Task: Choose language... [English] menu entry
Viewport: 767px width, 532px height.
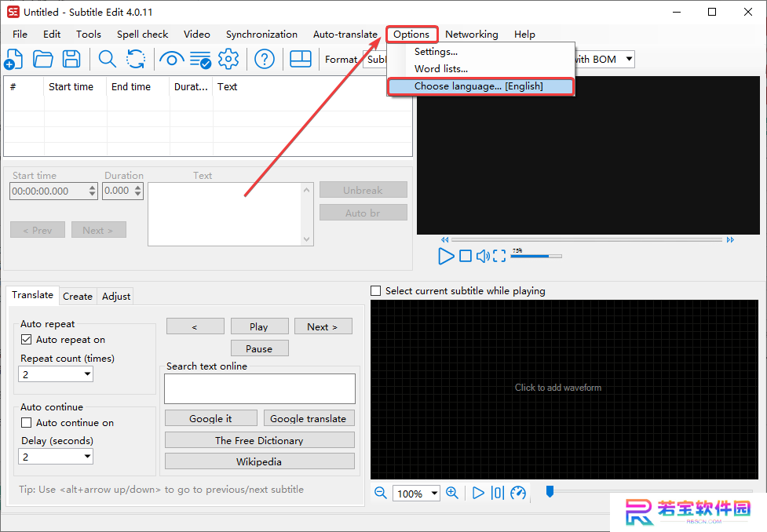Action: click(x=480, y=86)
